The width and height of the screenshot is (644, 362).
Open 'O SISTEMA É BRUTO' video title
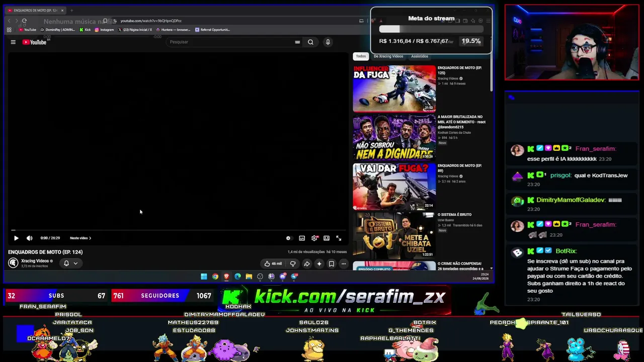(454, 215)
